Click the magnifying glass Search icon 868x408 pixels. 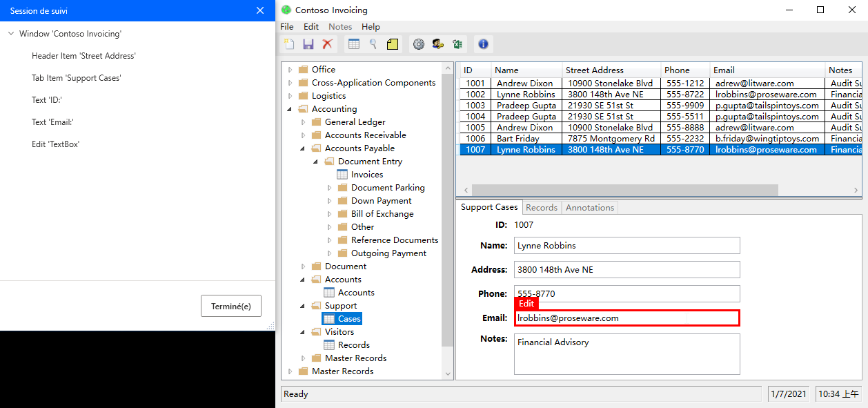click(x=373, y=44)
